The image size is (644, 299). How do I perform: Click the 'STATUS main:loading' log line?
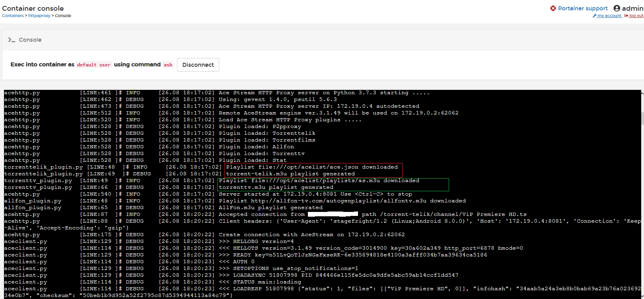tap(260, 282)
